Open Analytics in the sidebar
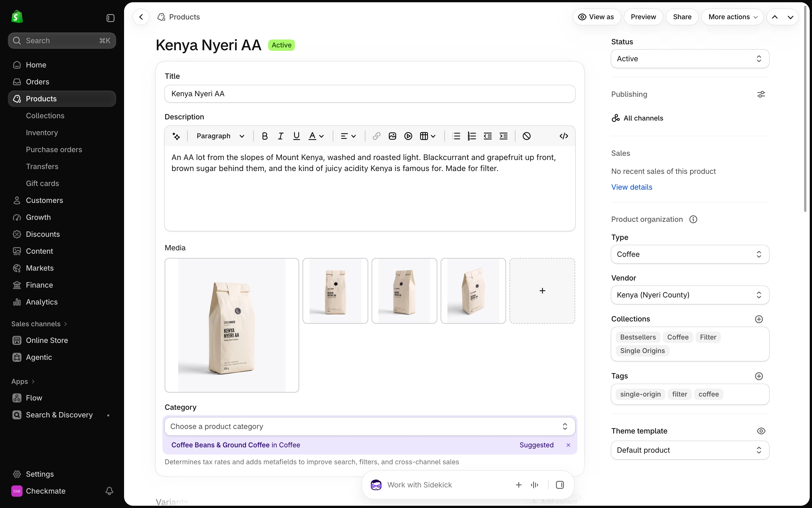812x508 pixels. coord(62,302)
